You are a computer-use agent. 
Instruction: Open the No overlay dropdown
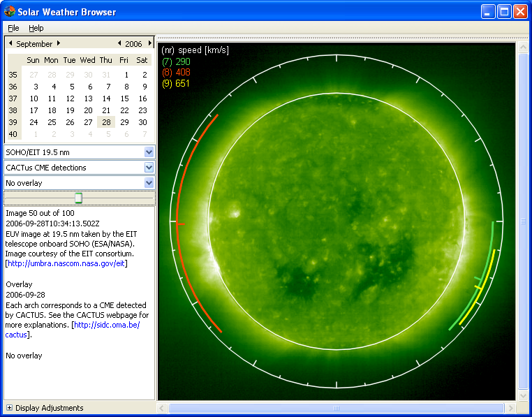point(149,183)
